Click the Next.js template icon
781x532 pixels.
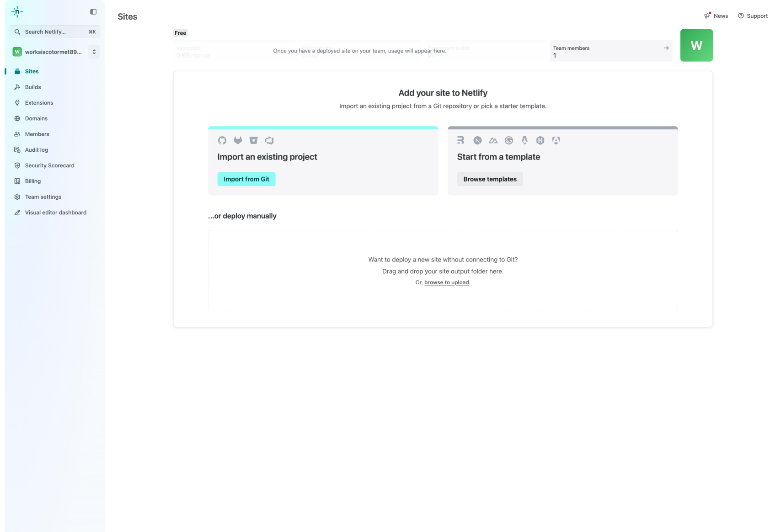[x=477, y=140]
